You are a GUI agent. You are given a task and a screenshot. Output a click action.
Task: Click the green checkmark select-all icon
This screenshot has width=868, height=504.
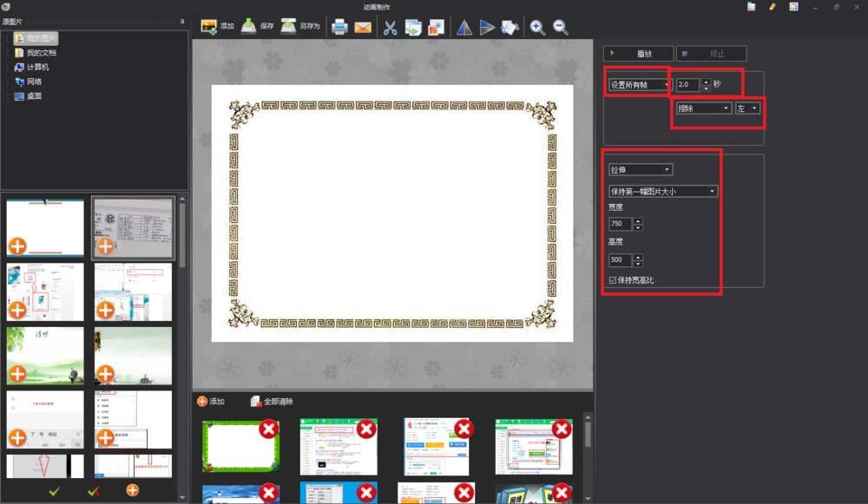pyautogui.click(x=55, y=491)
